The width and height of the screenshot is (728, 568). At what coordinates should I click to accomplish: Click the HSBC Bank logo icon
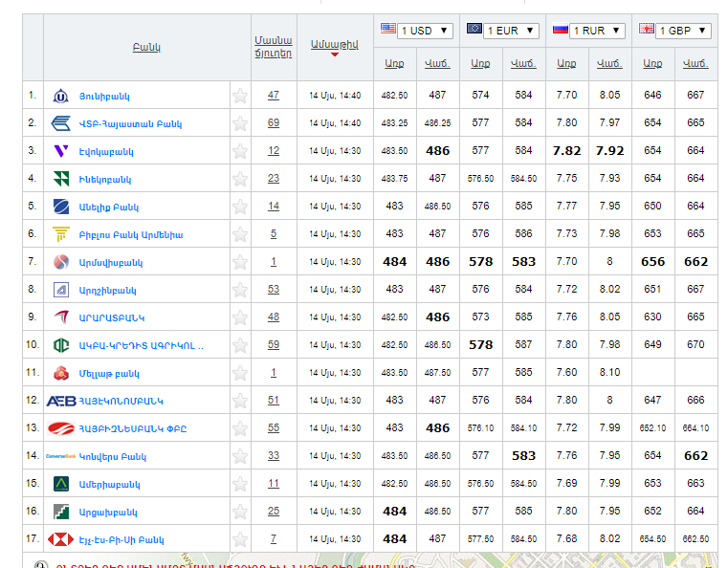pos(61,539)
